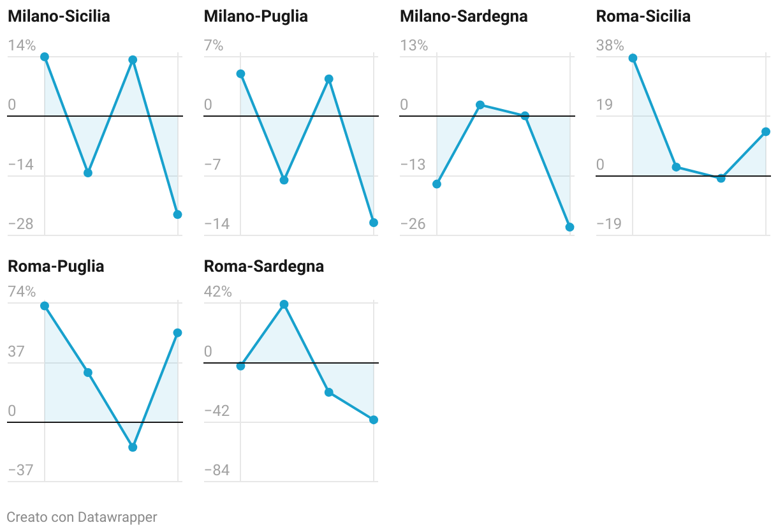Image resolution: width=778 pixels, height=532 pixels.
Task: Click the Creato con Datawrapper credit
Action: tap(82, 517)
